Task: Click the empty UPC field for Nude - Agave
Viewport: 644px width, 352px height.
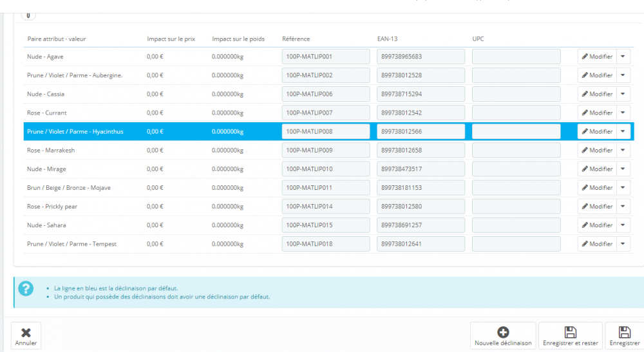Action: click(516, 57)
